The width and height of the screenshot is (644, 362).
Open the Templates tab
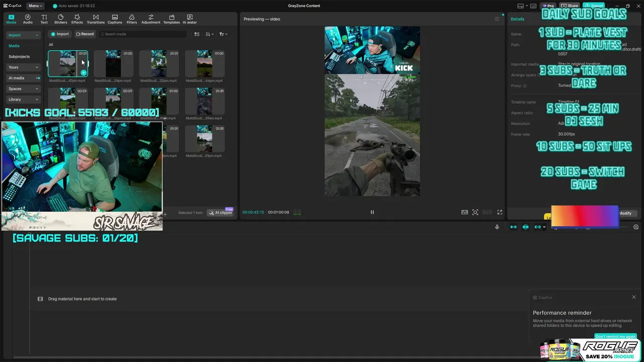[172, 19]
